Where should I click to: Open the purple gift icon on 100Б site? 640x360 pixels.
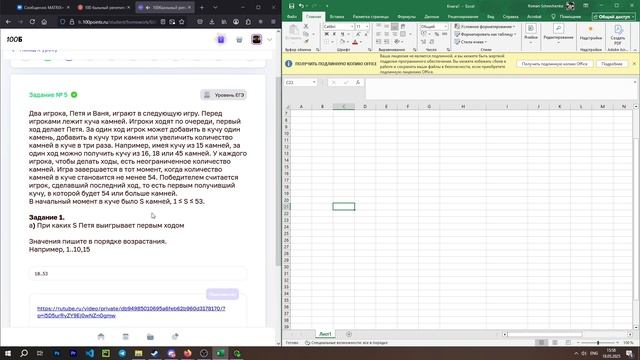[221, 39]
